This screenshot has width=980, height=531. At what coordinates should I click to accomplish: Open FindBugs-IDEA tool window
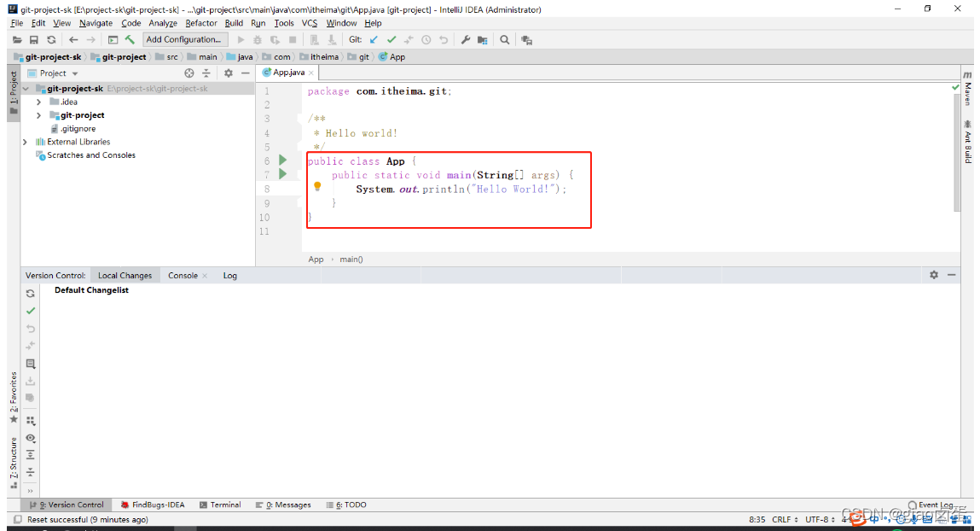coord(154,505)
